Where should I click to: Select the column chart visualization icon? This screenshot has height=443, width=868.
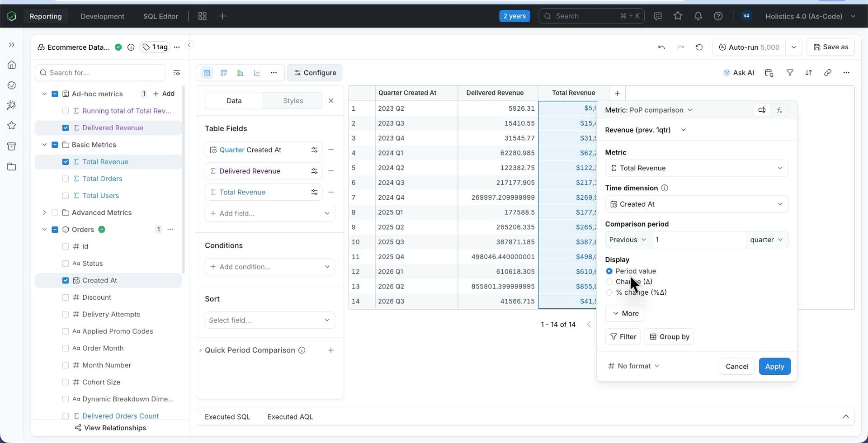point(240,73)
